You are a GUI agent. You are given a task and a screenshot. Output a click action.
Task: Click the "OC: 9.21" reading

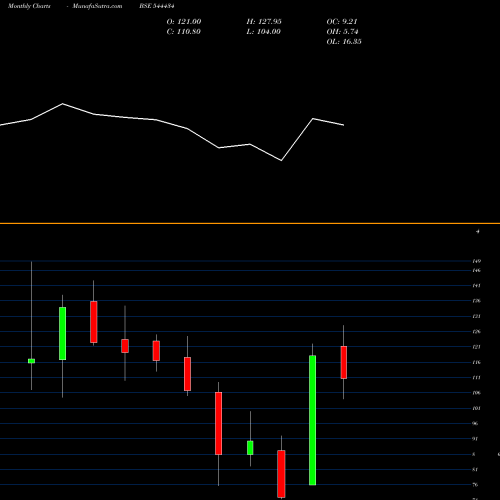pyautogui.click(x=342, y=21)
